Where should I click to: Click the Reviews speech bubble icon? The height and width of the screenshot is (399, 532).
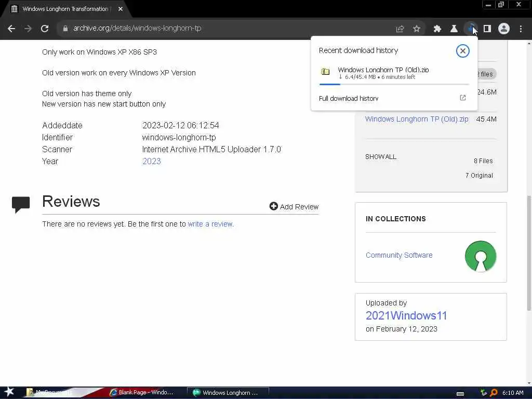coord(21,205)
